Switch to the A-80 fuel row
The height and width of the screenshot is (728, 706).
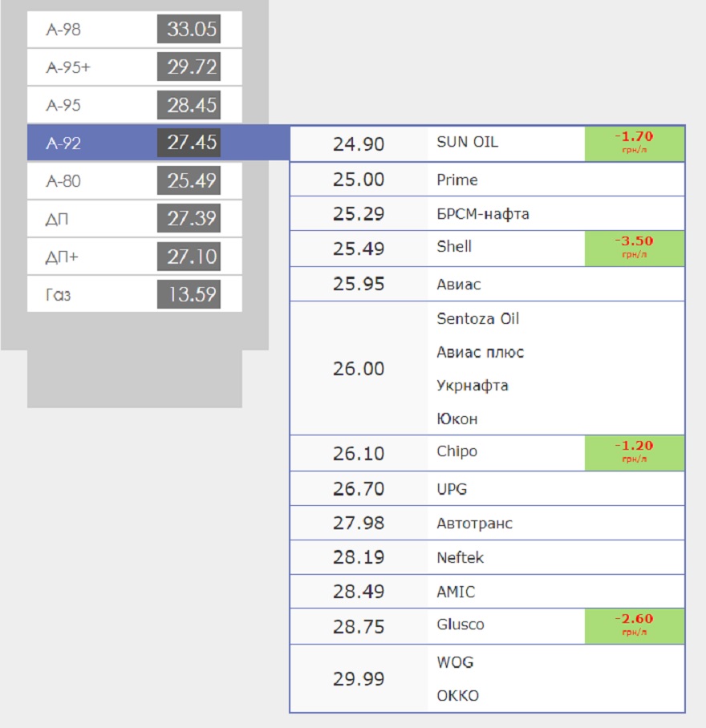135,180
